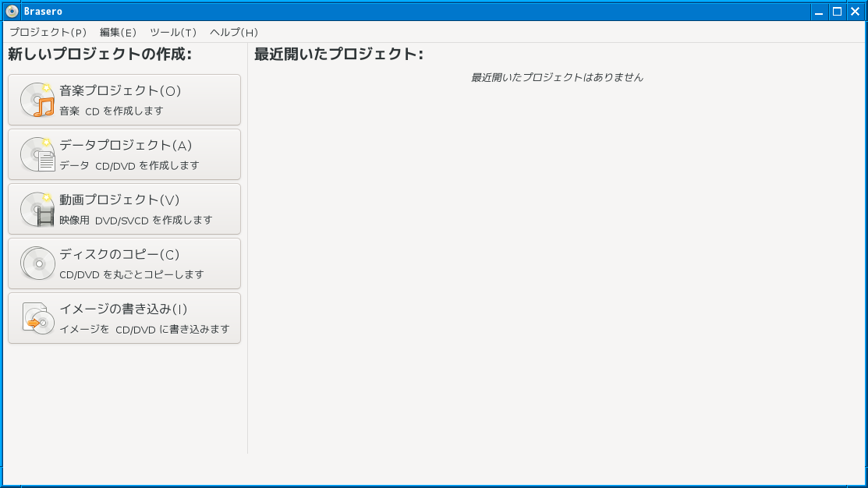Click the data disc icon with document
This screenshot has width=868, height=488.
pos(37,154)
